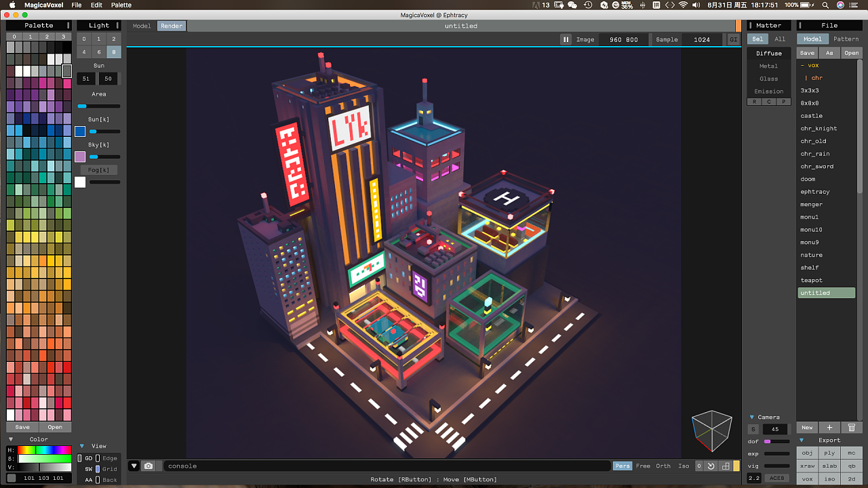Collapse the Export section
Viewport: 868px width, 488px height.
click(802, 440)
